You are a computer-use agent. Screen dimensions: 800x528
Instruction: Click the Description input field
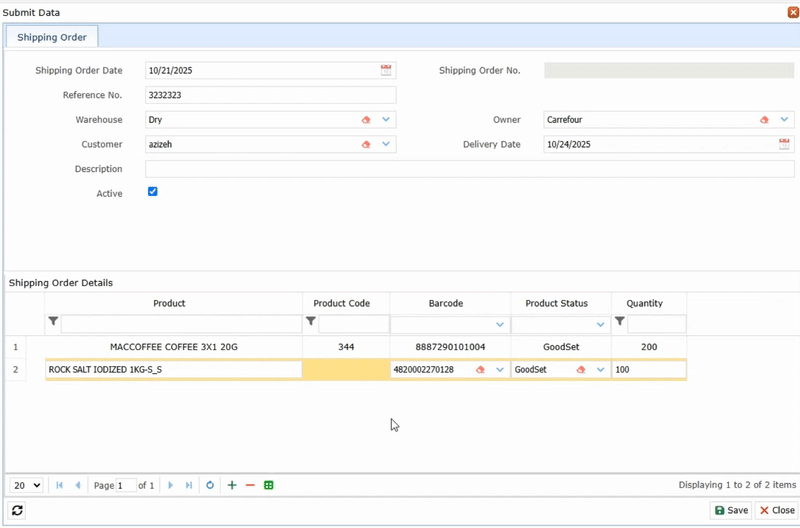coord(469,169)
